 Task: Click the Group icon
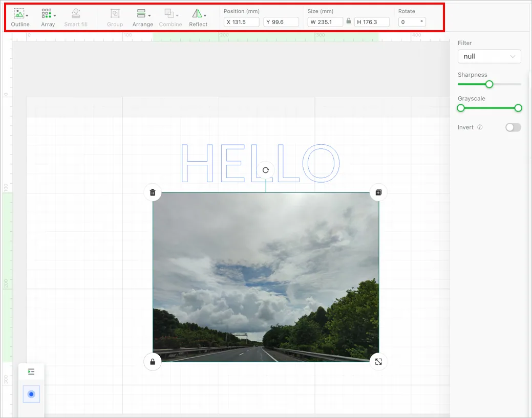[x=115, y=14]
